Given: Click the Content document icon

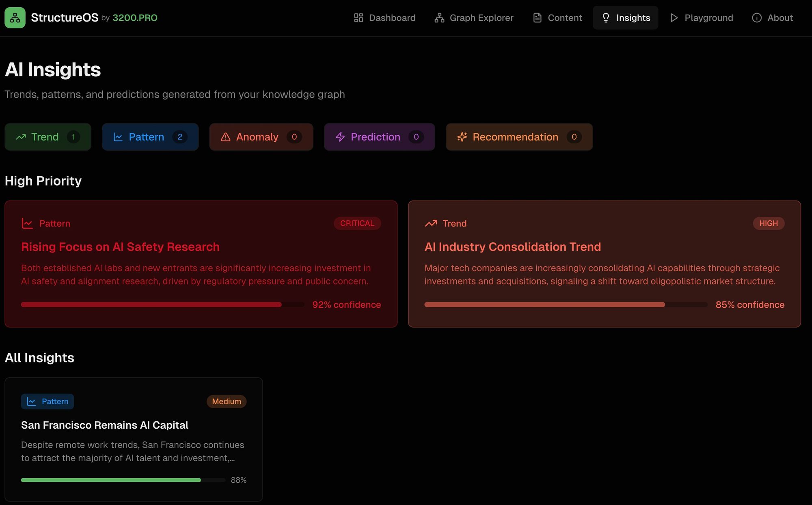Looking at the screenshot, I should click(x=537, y=18).
